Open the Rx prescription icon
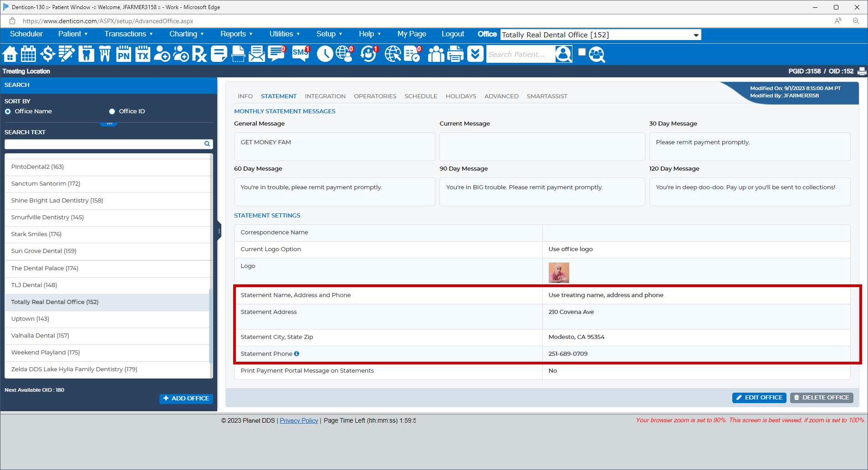 (x=199, y=54)
